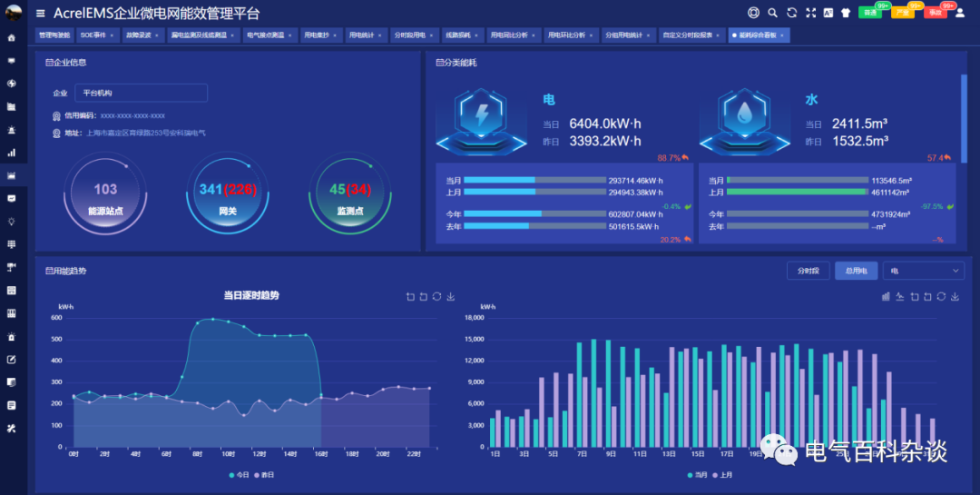Open the home icon in the left sidebar

tap(11, 37)
